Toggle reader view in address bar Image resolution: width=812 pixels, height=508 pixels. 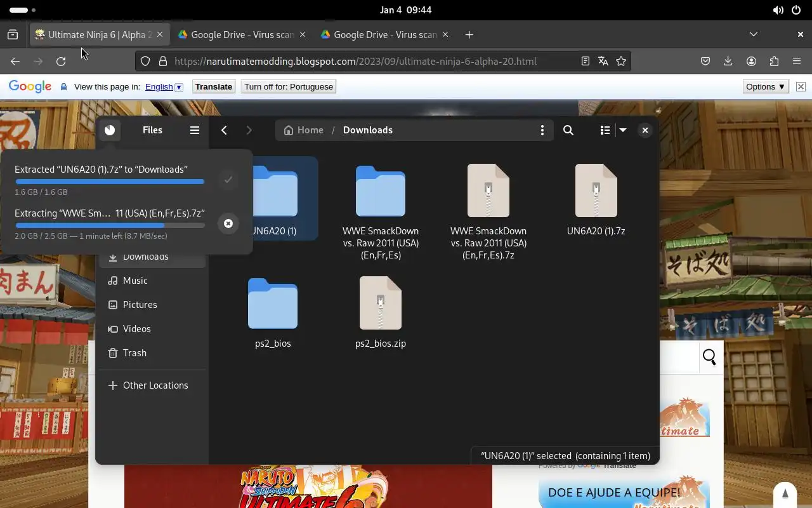pos(586,61)
